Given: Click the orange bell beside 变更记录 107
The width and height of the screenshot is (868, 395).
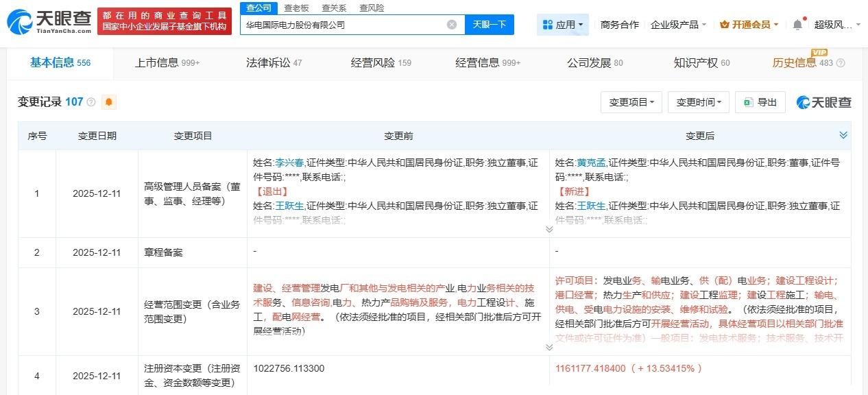Looking at the screenshot, I should coord(110,101).
